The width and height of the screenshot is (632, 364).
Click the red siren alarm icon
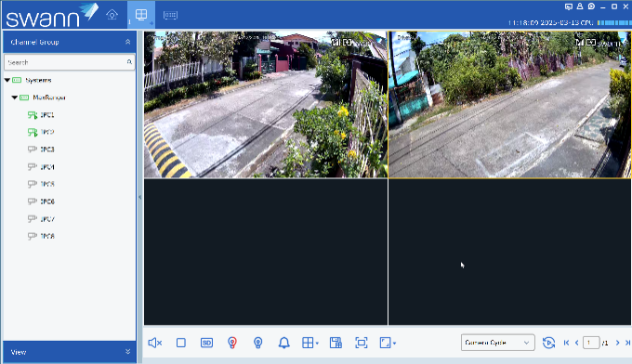coord(232,343)
